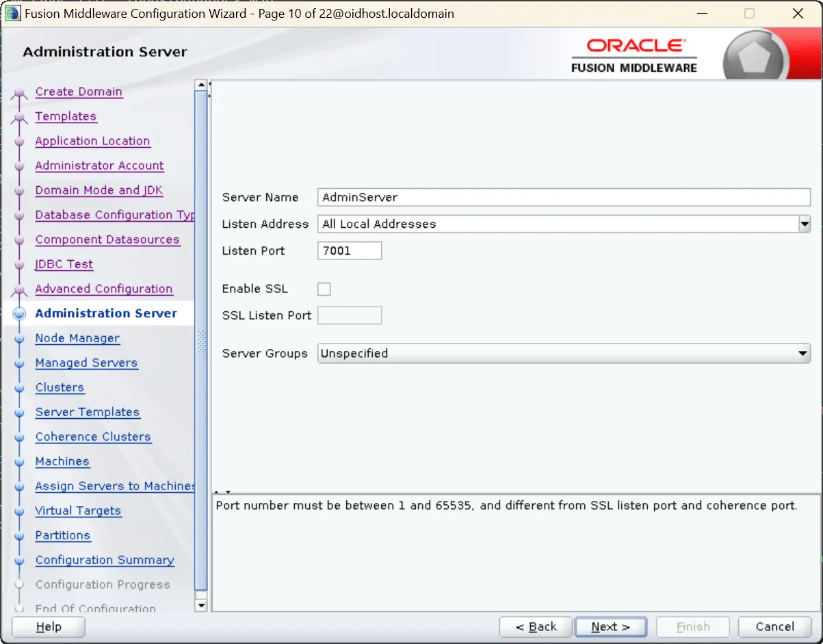Click the navigation pane vertical scrollbar
This screenshot has width=823, height=644.
(x=201, y=340)
